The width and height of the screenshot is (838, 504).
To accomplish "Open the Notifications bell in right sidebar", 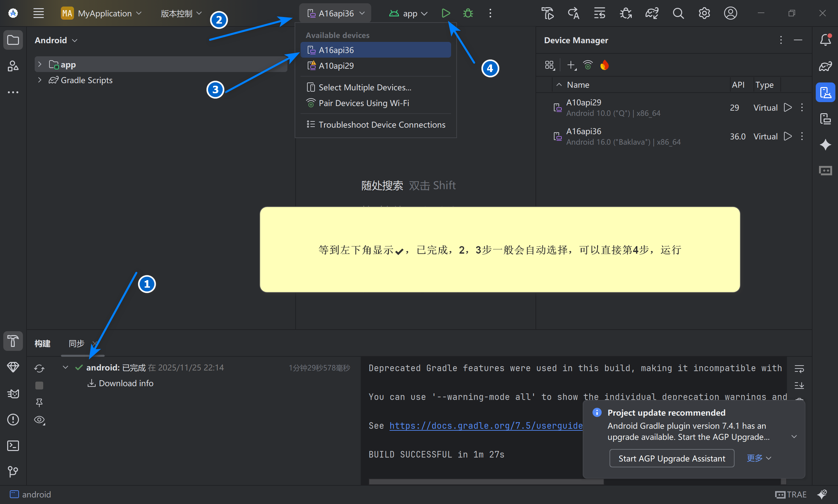I will click(825, 40).
